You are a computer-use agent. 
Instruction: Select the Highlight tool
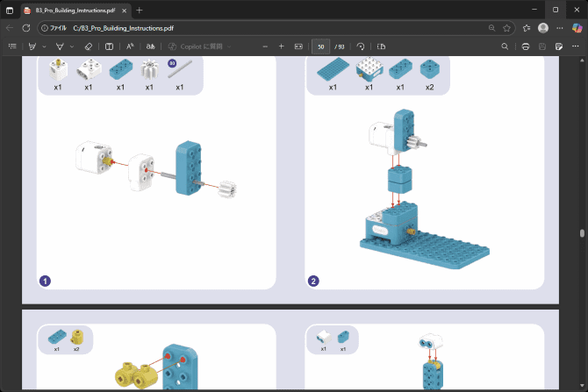(x=32, y=46)
